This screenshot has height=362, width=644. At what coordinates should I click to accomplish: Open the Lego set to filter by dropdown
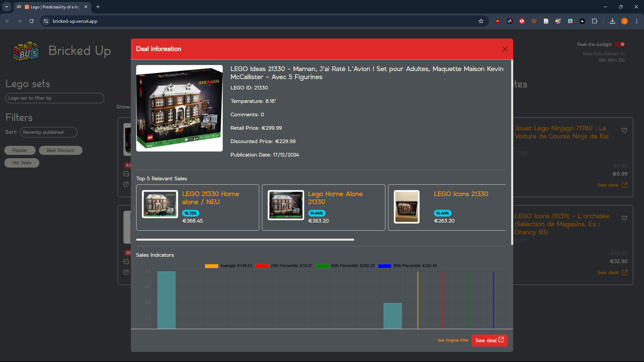coord(55,98)
